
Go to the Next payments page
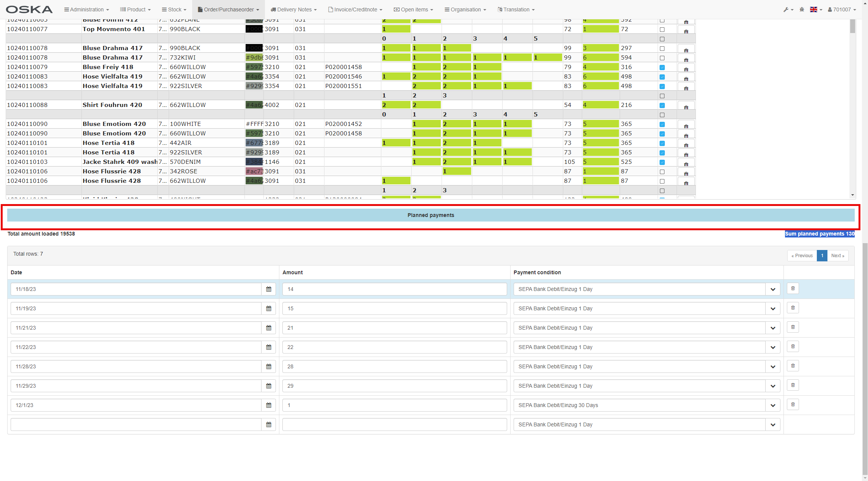837,256
